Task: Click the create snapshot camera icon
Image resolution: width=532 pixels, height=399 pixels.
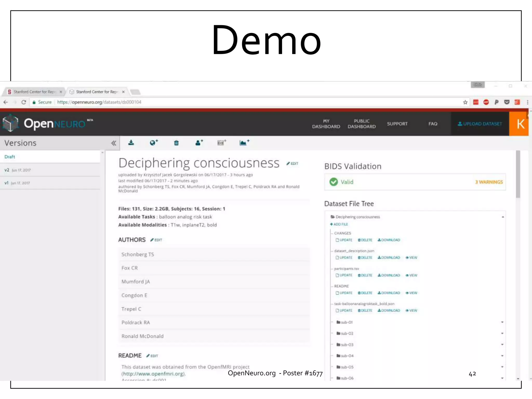Action: [x=221, y=143]
